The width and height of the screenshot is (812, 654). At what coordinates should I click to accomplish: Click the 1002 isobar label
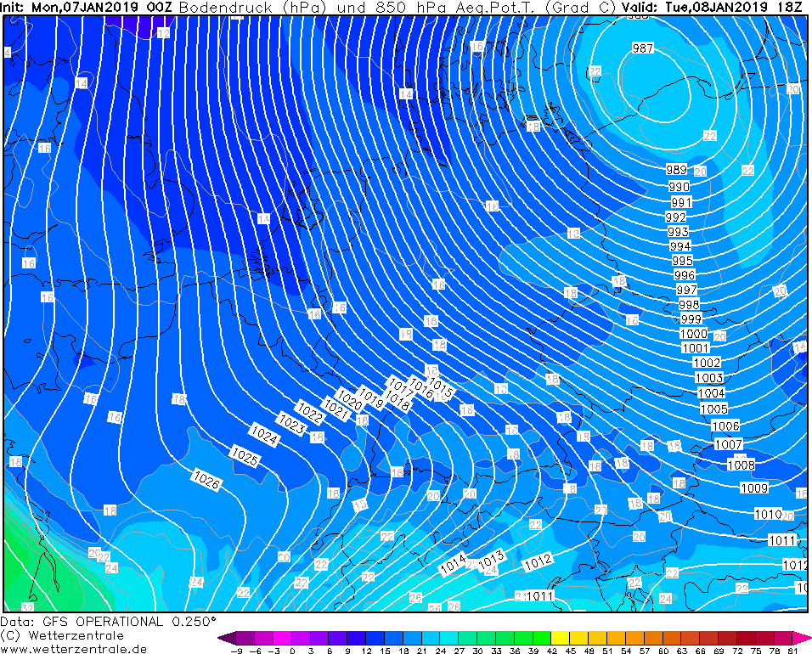coord(707,363)
